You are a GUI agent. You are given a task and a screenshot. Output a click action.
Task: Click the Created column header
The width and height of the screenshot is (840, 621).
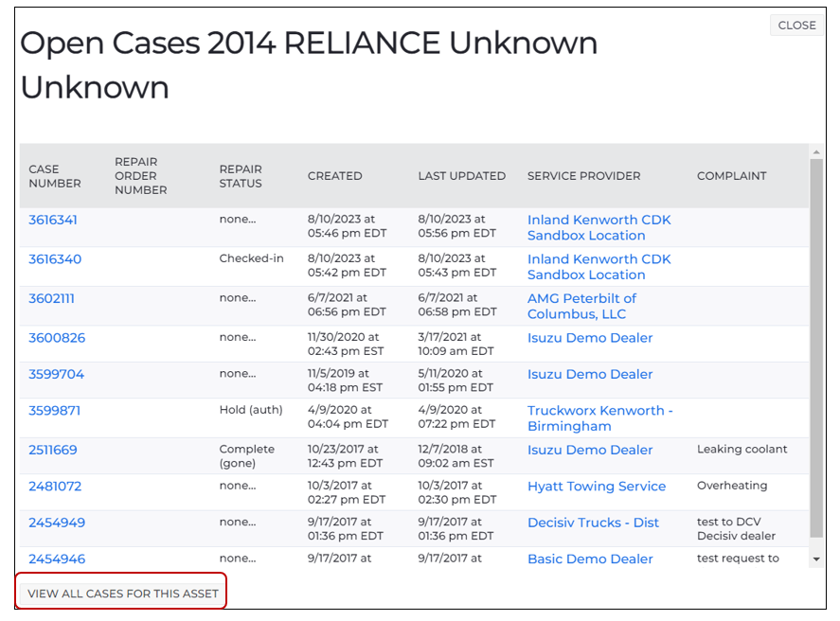pos(335,176)
